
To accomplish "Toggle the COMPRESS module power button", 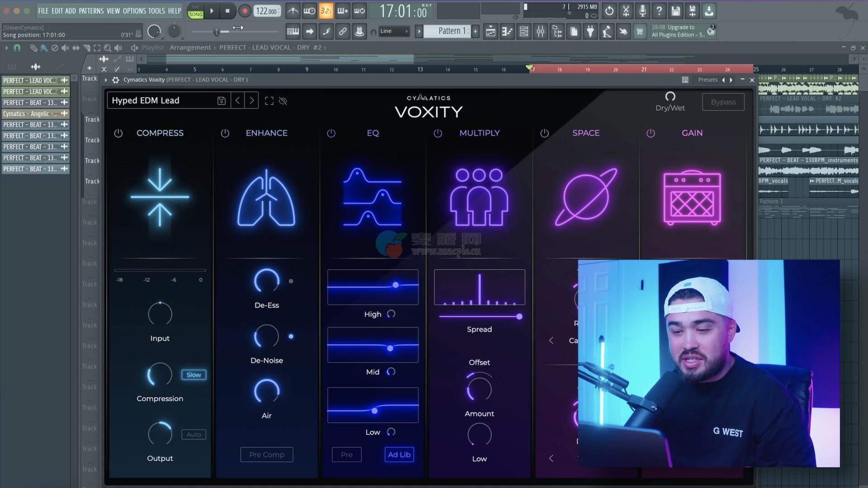I will tap(118, 133).
